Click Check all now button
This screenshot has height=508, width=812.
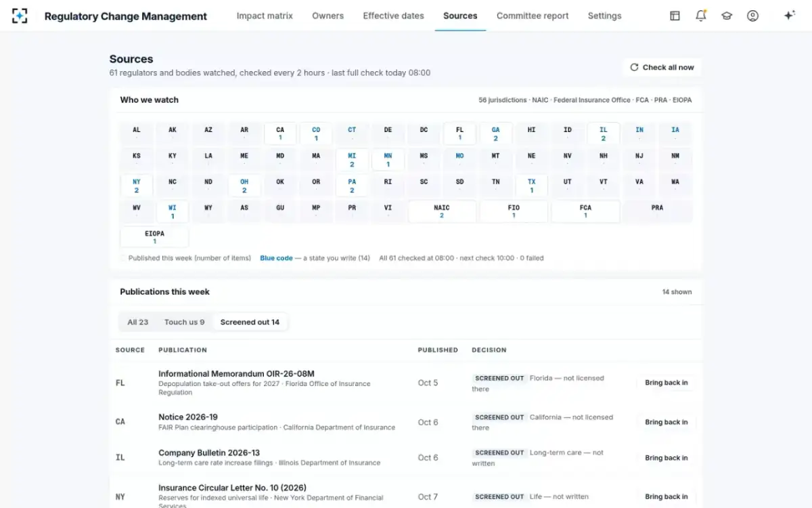coord(662,67)
